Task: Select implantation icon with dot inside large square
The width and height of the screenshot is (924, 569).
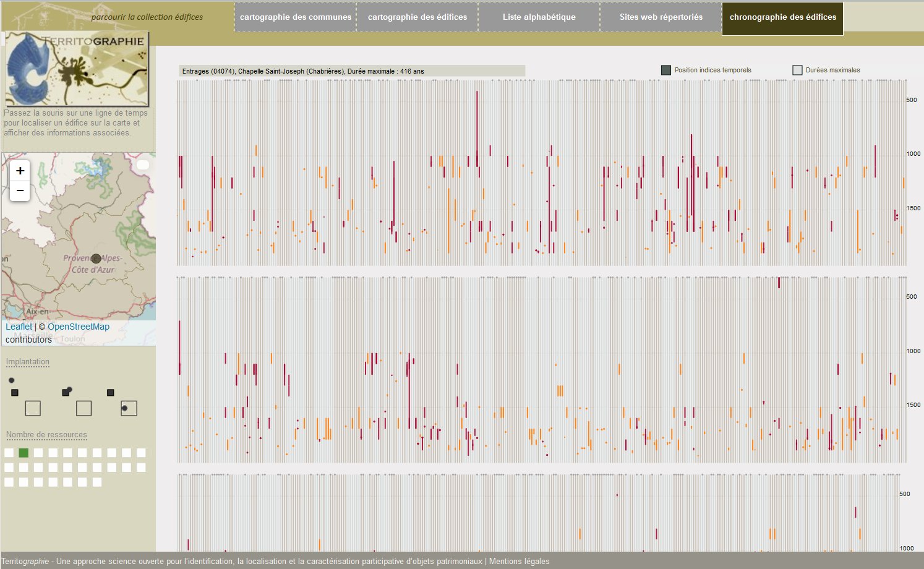Action: pos(122,402)
